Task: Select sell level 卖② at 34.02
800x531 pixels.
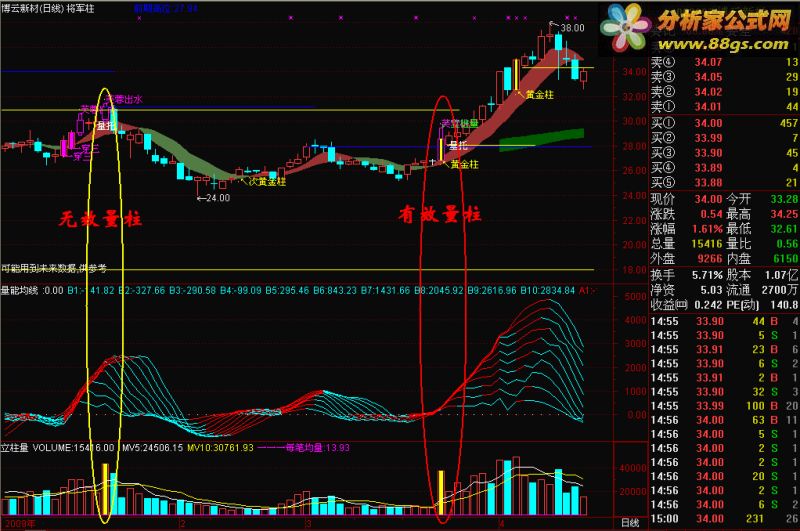Action: [x=724, y=92]
